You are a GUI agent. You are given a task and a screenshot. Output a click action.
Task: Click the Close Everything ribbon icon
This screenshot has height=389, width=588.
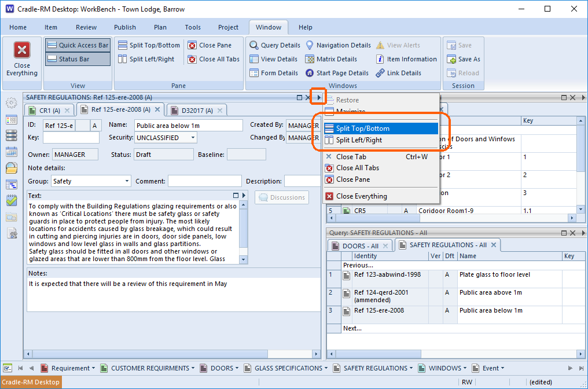(x=22, y=50)
